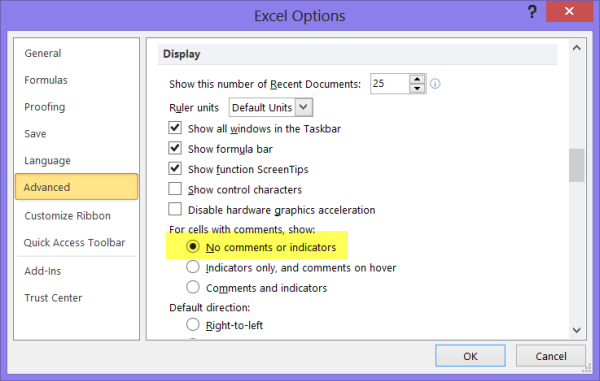Open the Language category
Image resolution: width=600 pixels, height=381 pixels.
coord(77,160)
